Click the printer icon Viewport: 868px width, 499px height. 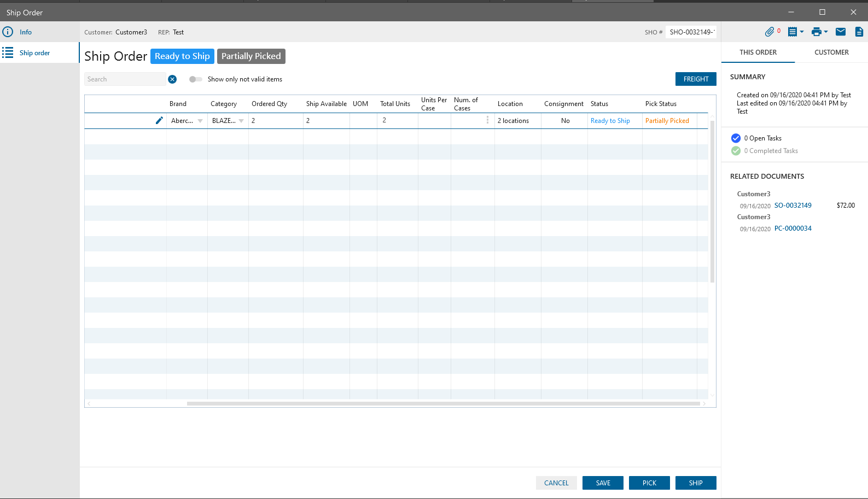(x=816, y=32)
